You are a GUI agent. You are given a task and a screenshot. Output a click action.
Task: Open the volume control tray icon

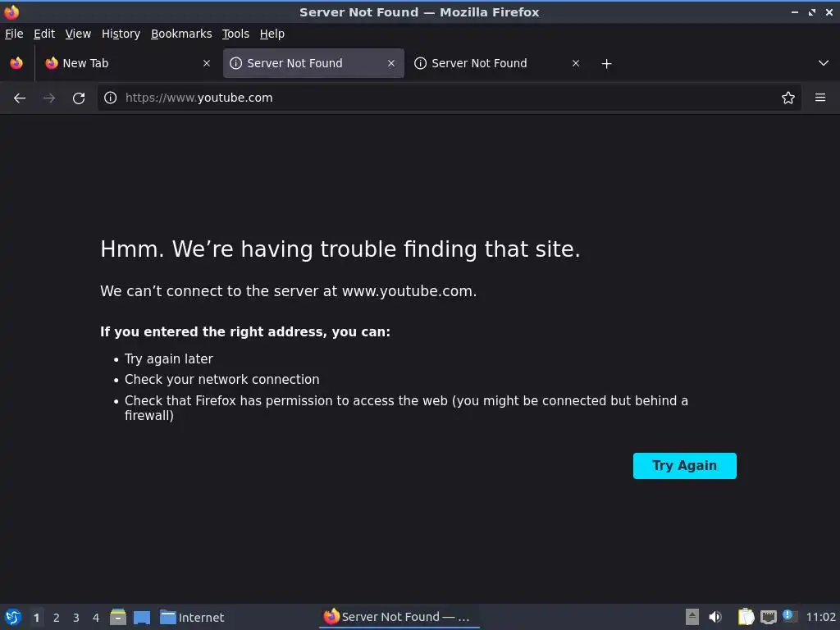coord(715,617)
